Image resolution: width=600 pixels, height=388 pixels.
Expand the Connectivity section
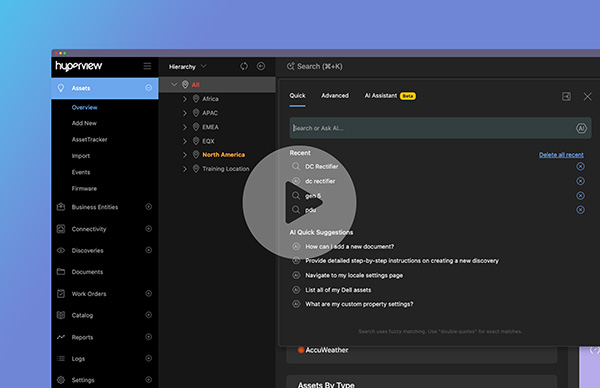tap(148, 228)
